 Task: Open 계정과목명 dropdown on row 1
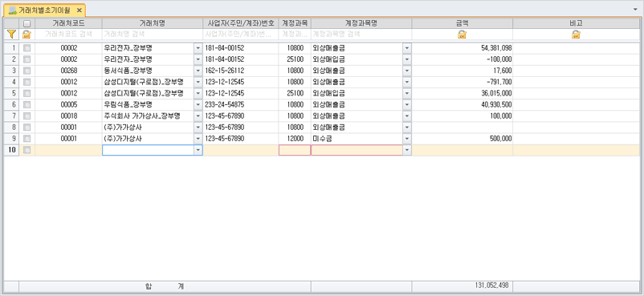pyautogui.click(x=407, y=48)
